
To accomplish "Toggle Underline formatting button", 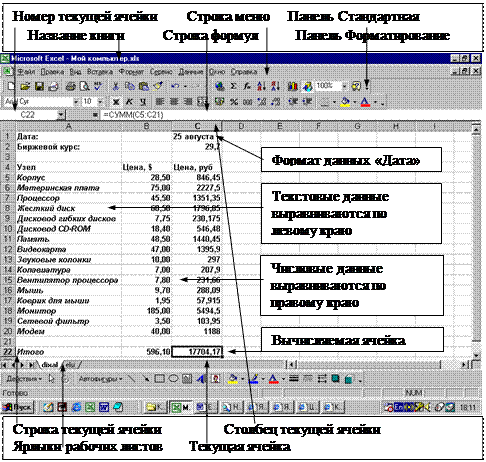I will [143, 102].
